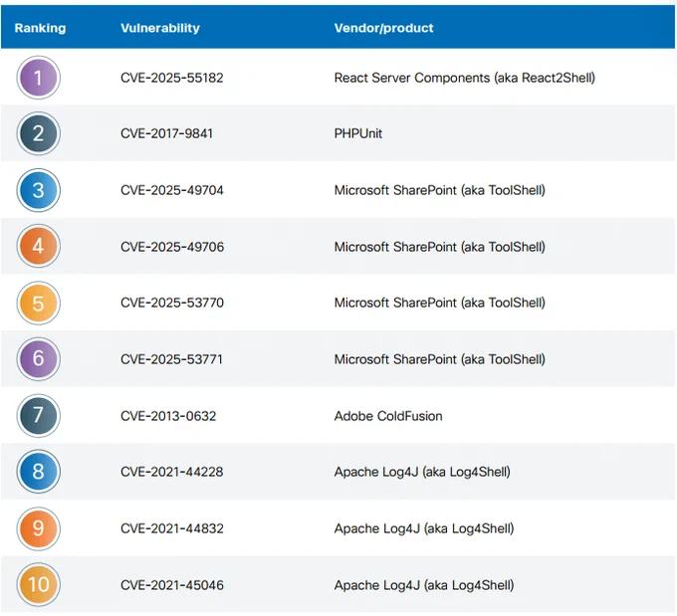
Task: Select the Ranking column header
Action: [x=40, y=28]
